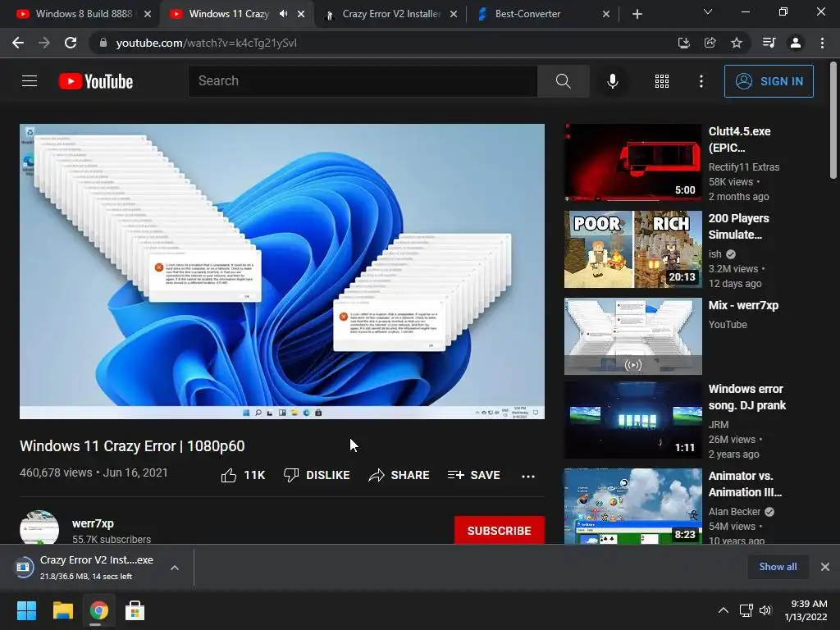Share the video
840x630 pixels.
[399, 475]
